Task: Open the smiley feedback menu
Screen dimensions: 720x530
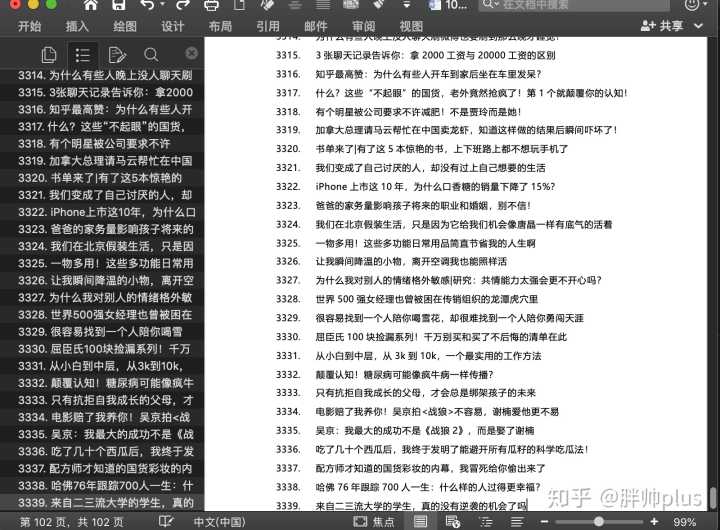Action: [696, 5]
